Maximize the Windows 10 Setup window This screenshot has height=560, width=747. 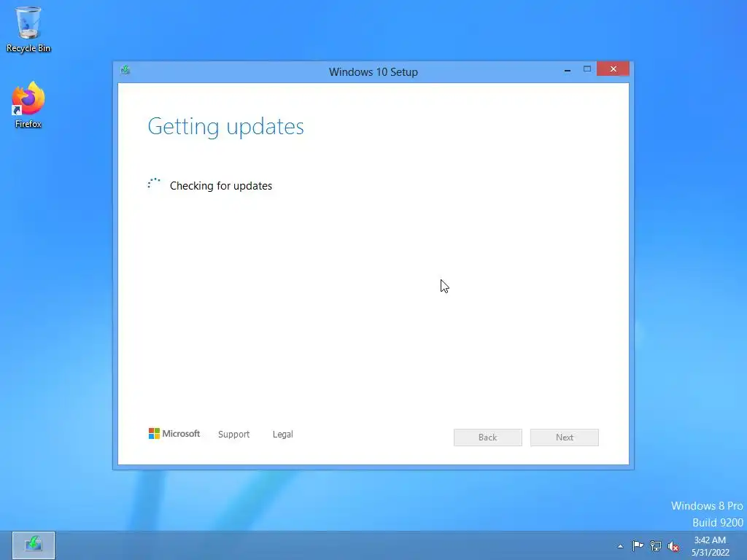pos(587,69)
